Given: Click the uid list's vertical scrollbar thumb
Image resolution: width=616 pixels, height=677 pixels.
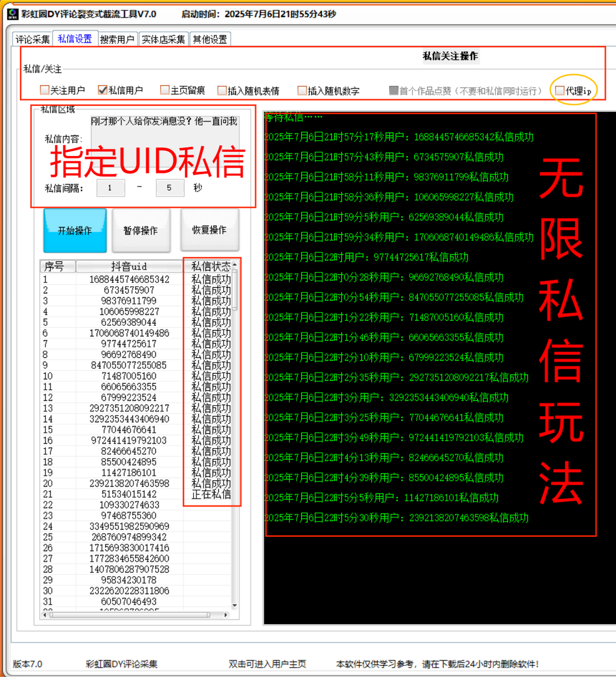Looking at the screenshot, I should coord(235,290).
